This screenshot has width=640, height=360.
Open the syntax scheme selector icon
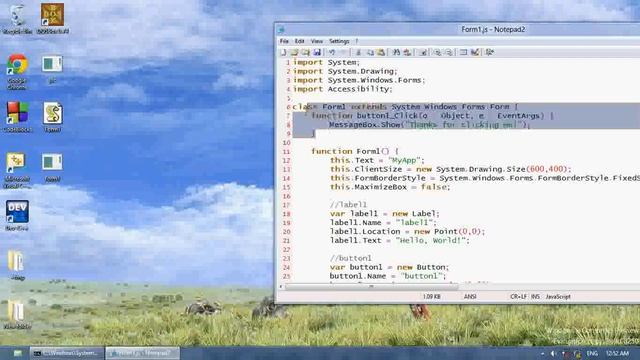[463, 52]
